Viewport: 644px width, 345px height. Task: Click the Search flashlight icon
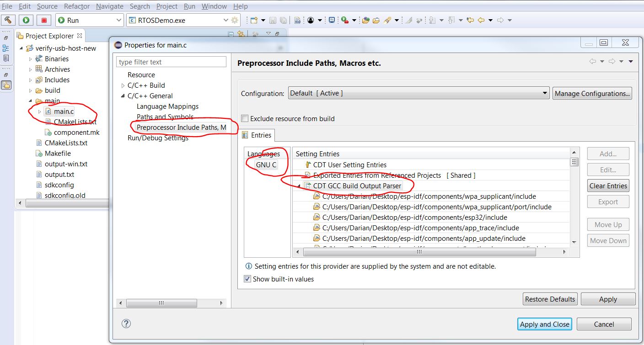click(387, 20)
